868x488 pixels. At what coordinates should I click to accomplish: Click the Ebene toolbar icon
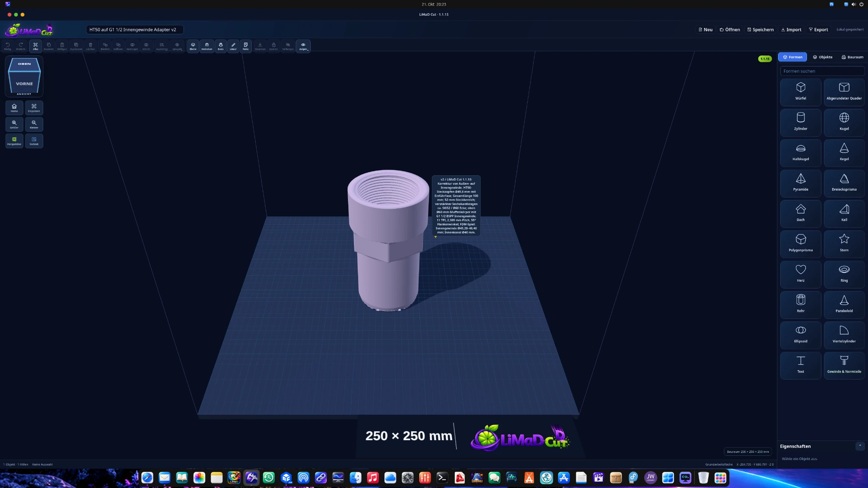(193, 46)
